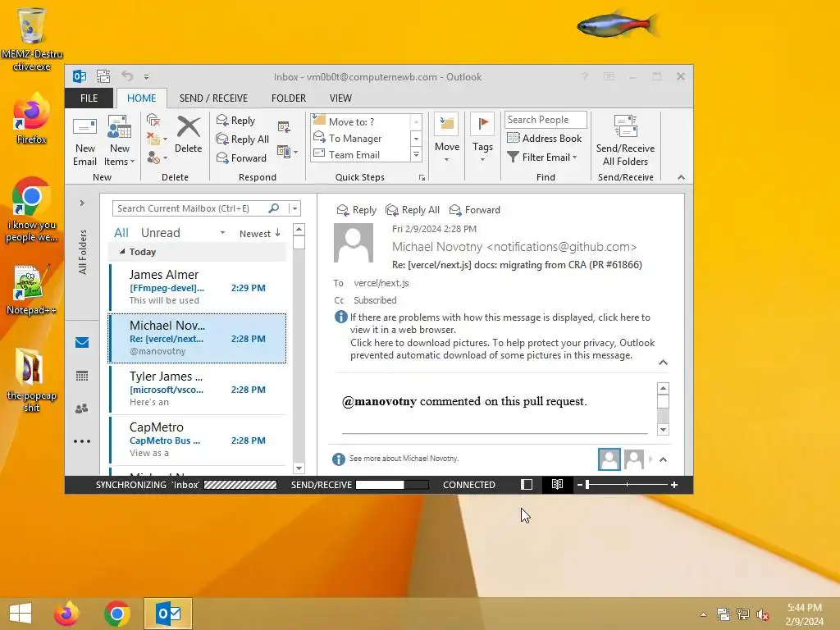
Task: Click Reply All in the ribbon
Action: point(243,139)
